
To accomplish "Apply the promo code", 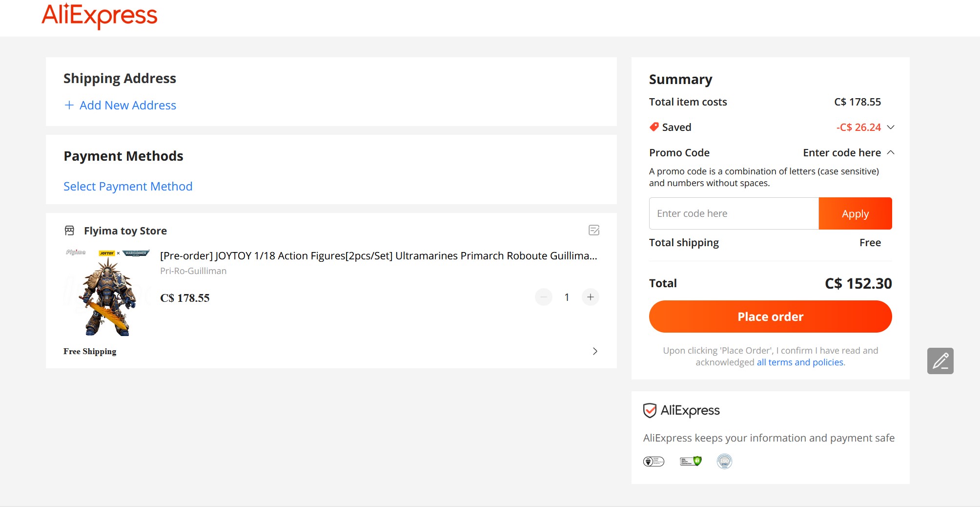I will pyautogui.click(x=855, y=213).
